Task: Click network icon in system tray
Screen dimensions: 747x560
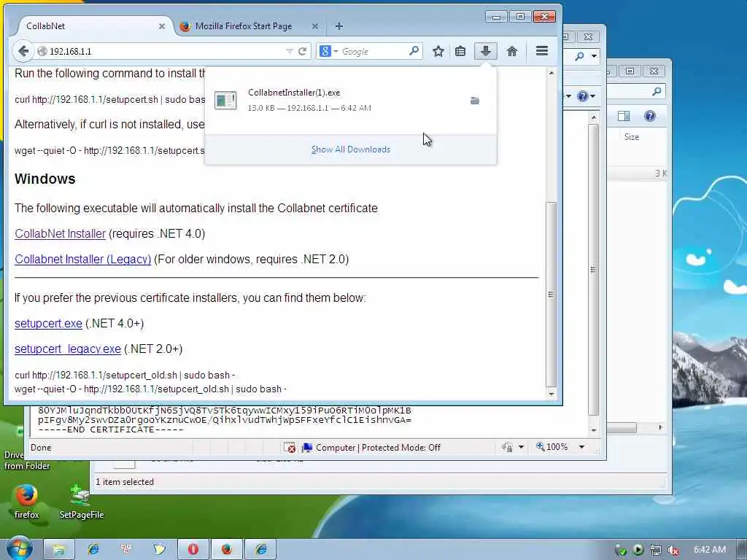Action: pyautogui.click(x=656, y=550)
